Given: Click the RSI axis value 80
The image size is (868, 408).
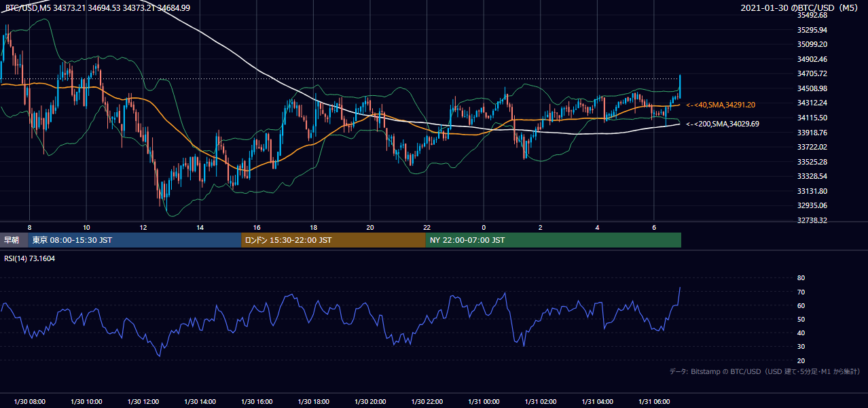Looking at the screenshot, I should click(801, 278).
